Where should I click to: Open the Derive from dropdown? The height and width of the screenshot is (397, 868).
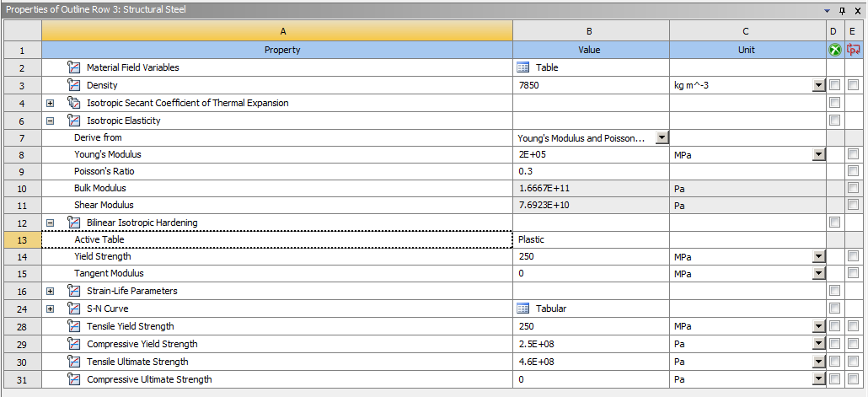pos(662,138)
